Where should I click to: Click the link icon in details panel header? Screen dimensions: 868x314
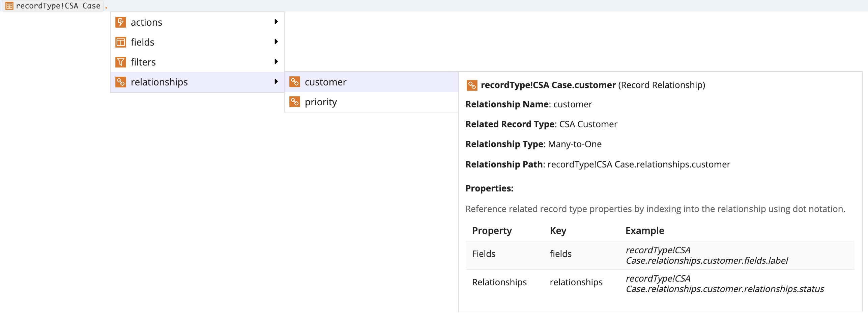[472, 85]
